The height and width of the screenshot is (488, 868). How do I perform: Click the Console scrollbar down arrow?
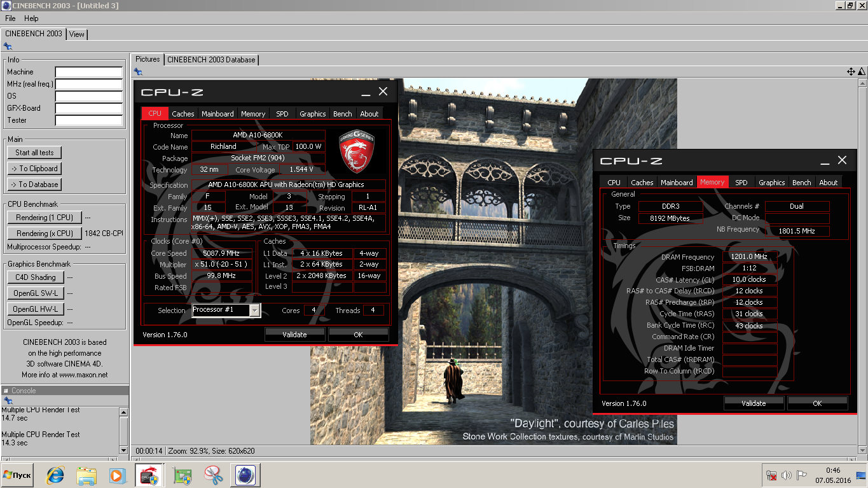click(x=124, y=450)
